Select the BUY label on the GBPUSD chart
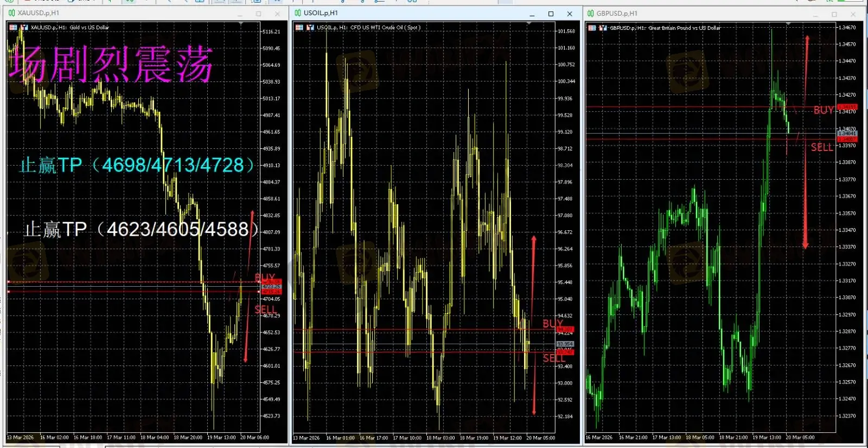 pos(823,110)
